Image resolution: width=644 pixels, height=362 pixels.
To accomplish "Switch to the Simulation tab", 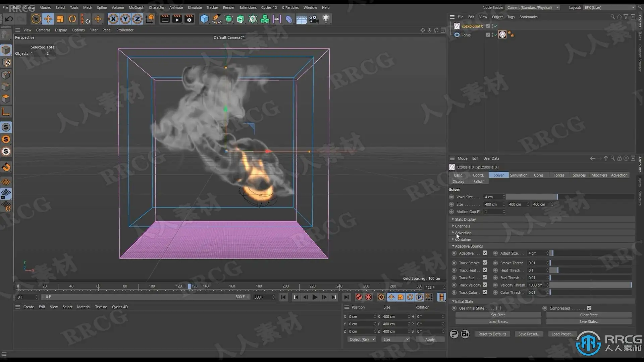I will [x=519, y=175].
